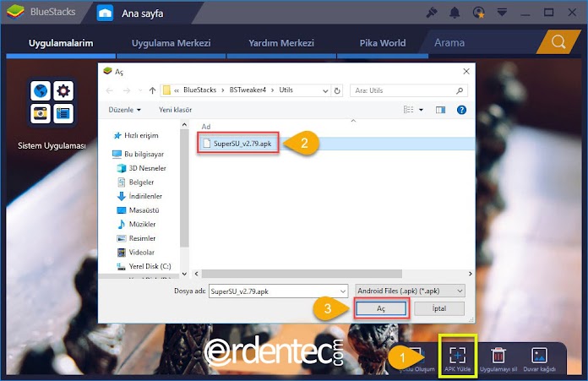
Task: Click the Ana sayfa home icon
Action: pos(105,14)
